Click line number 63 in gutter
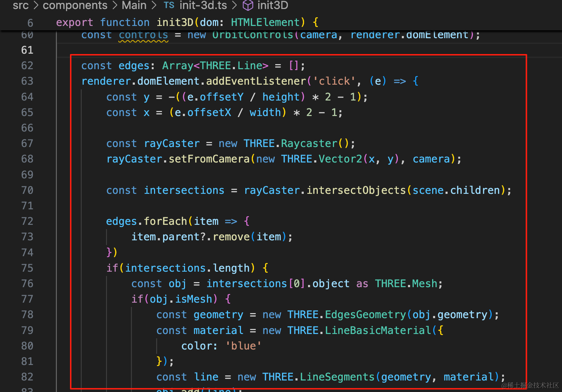This screenshot has width=562, height=392. (27, 81)
